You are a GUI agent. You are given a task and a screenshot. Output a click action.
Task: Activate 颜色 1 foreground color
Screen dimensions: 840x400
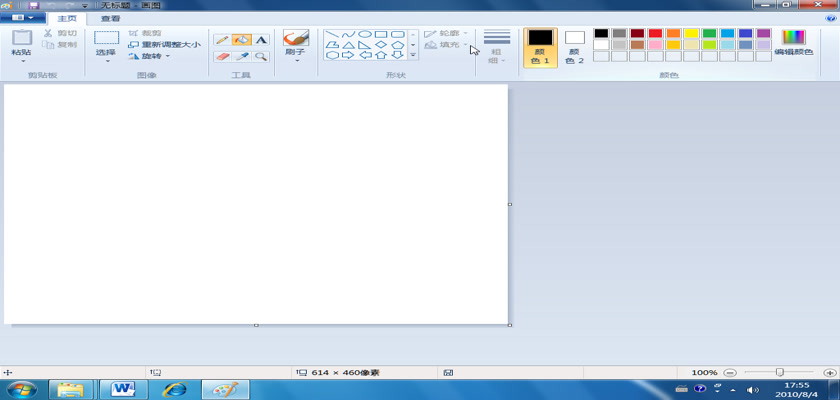[x=540, y=46]
